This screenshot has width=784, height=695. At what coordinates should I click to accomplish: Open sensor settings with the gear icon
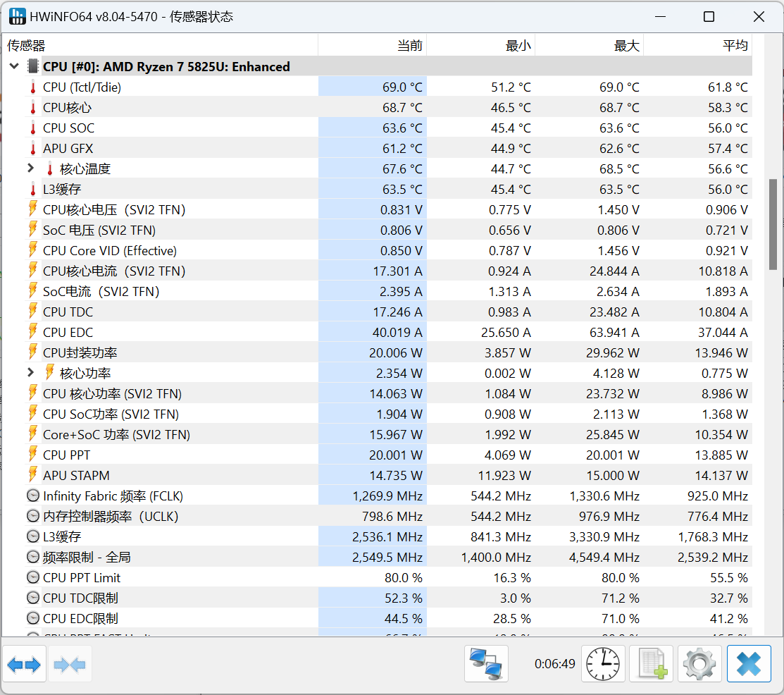tap(699, 664)
